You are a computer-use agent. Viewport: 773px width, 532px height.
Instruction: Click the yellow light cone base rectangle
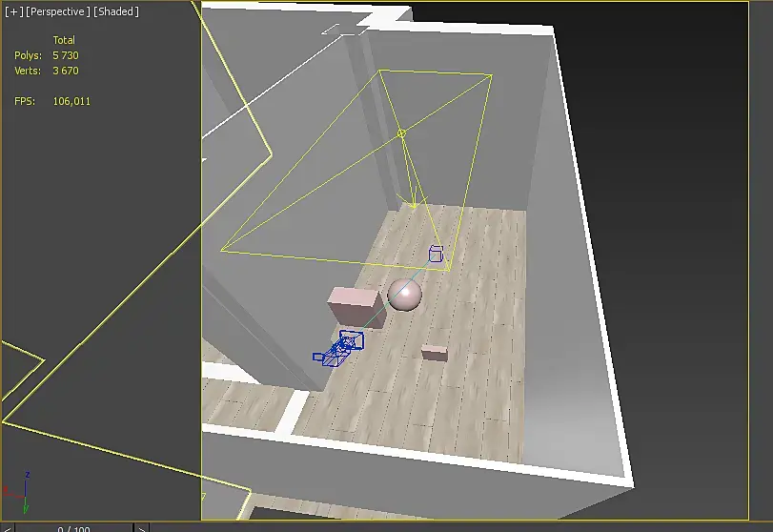pyautogui.click(x=356, y=170)
